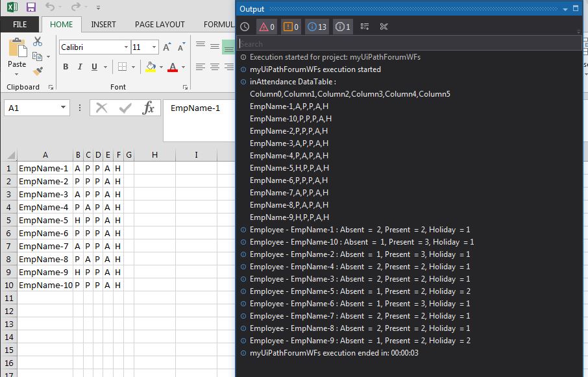Select all cells with corner triangle
The width and height of the screenshot is (588, 377).
(11, 155)
